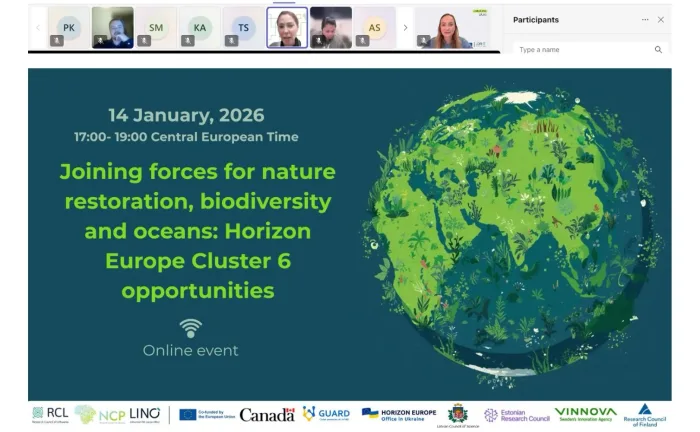
Task: Click the Canada logo in footer
Action: pyautogui.click(x=267, y=414)
